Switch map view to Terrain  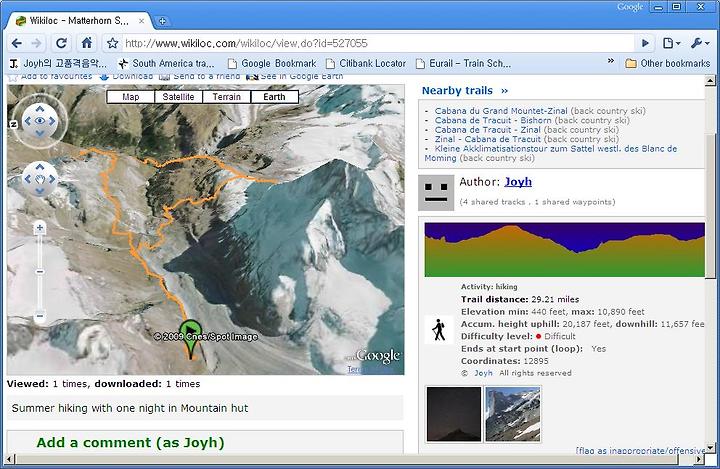[x=226, y=97]
